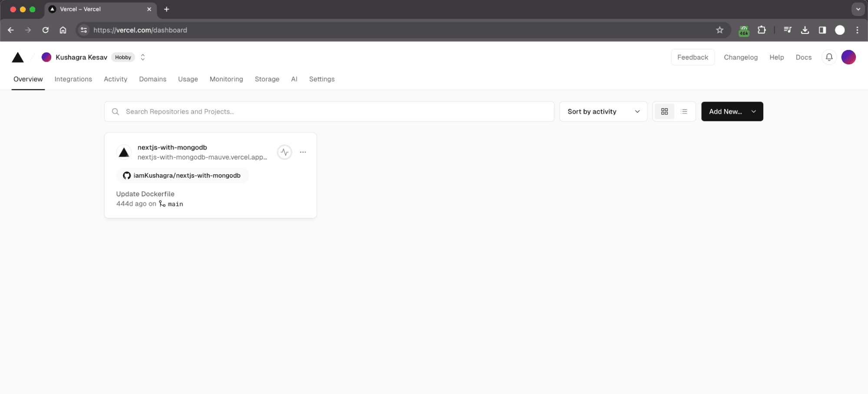The width and height of the screenshot is (868, 394).
Task: Open the nextjs-with-mongodb more options menu
Action: (303, 152)
